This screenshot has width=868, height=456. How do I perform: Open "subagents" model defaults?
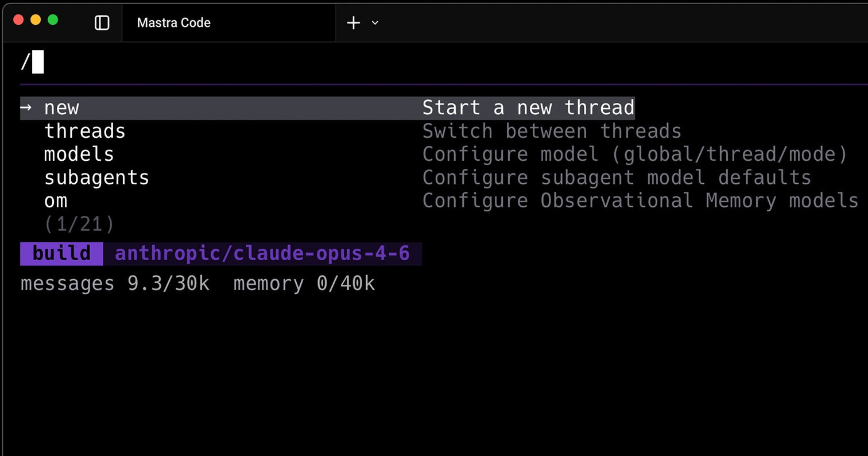click(x=96, y=177)
